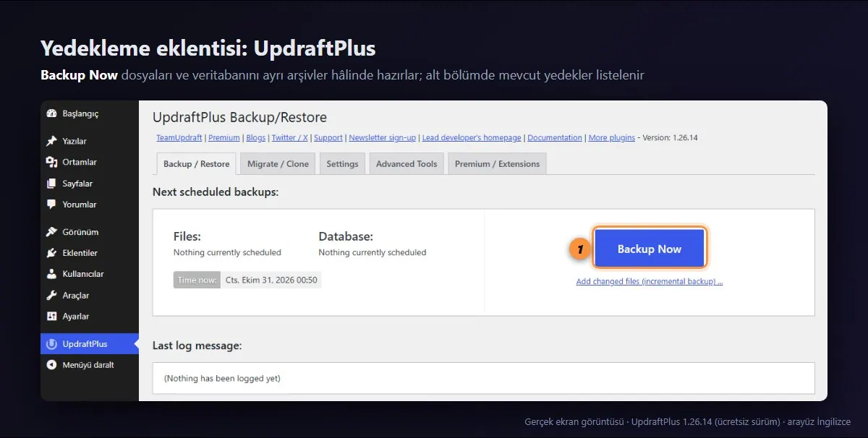Image resolution: width=868 pixels, height=438 pixels.
Task: Open the Yazılar menu item
Action: (x=90, y=141)
